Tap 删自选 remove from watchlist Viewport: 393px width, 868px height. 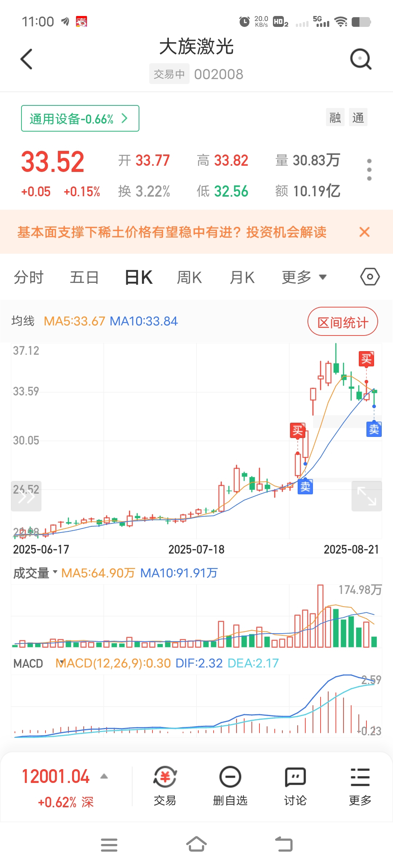[230, 786]
